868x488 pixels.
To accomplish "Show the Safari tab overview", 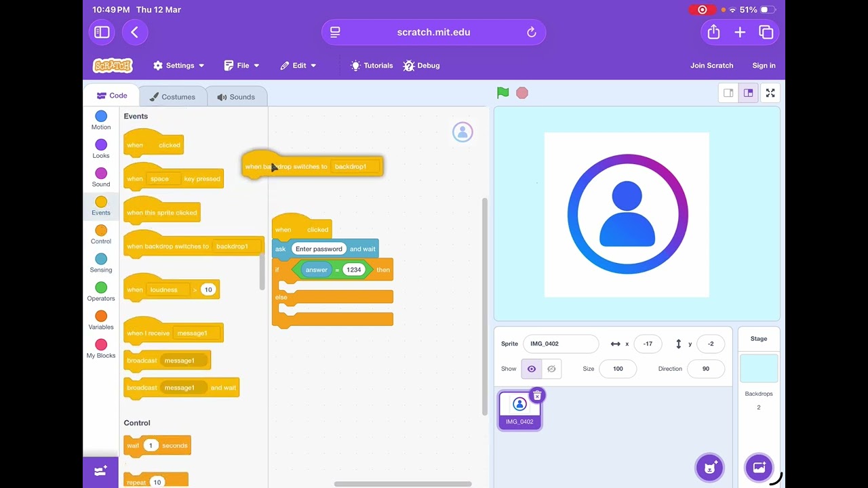I will (766, 32).
